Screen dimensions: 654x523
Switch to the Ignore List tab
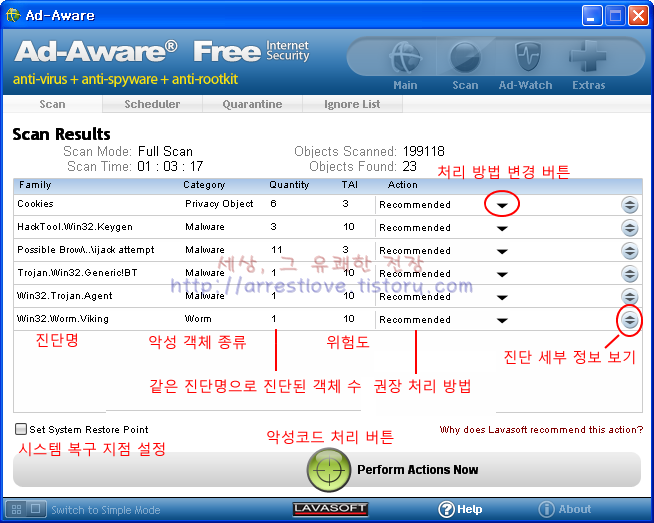pos(352,104)
